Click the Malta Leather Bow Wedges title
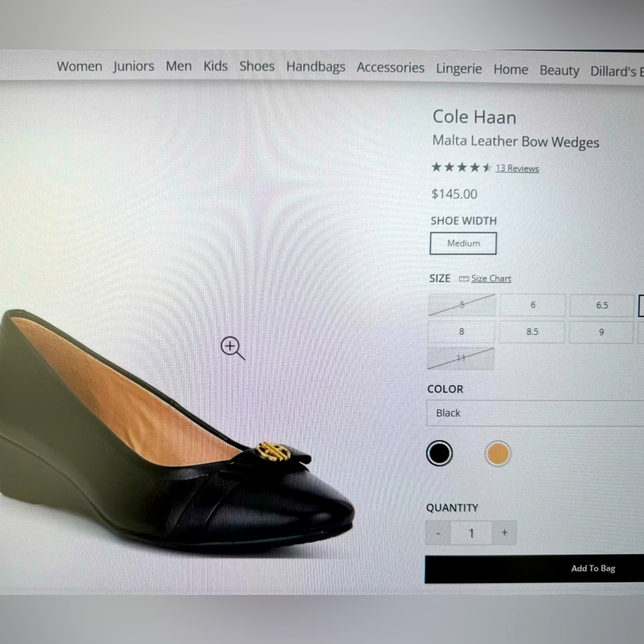644x644 pixels. [515, 142]
